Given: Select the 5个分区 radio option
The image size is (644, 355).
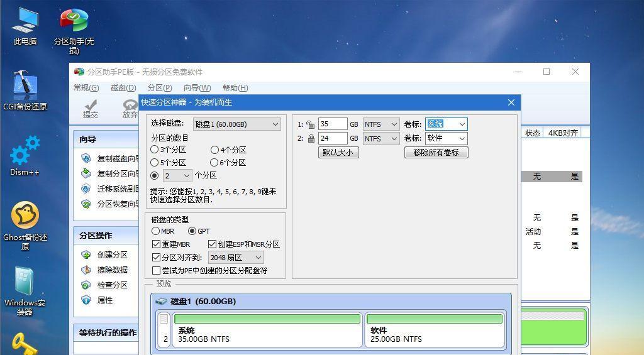Looking at the screenshot, I should 155,163.
